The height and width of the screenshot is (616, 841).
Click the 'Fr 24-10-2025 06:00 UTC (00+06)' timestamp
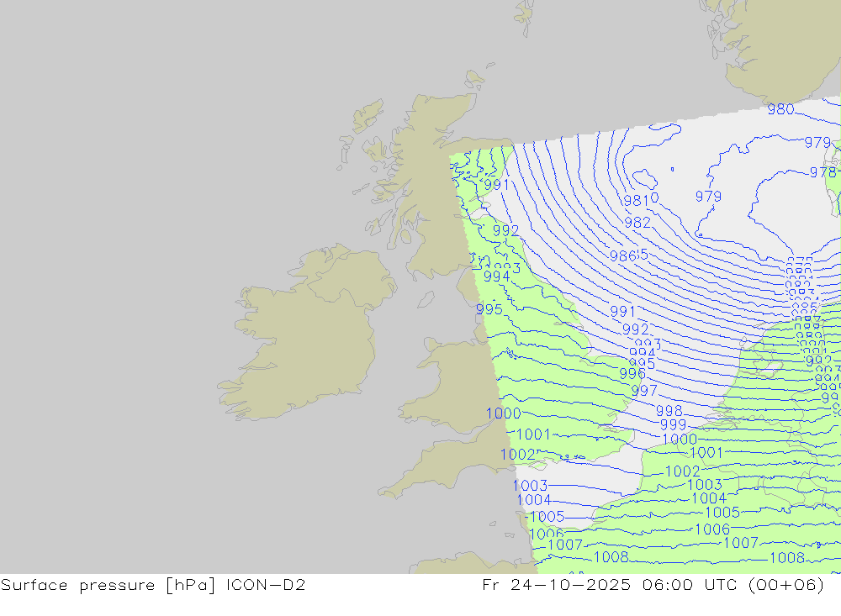coord(653,585)
